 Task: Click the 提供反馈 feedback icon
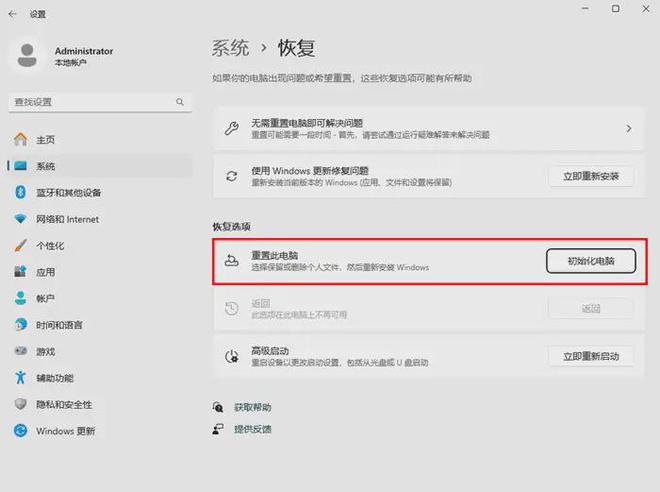(218, 429)
